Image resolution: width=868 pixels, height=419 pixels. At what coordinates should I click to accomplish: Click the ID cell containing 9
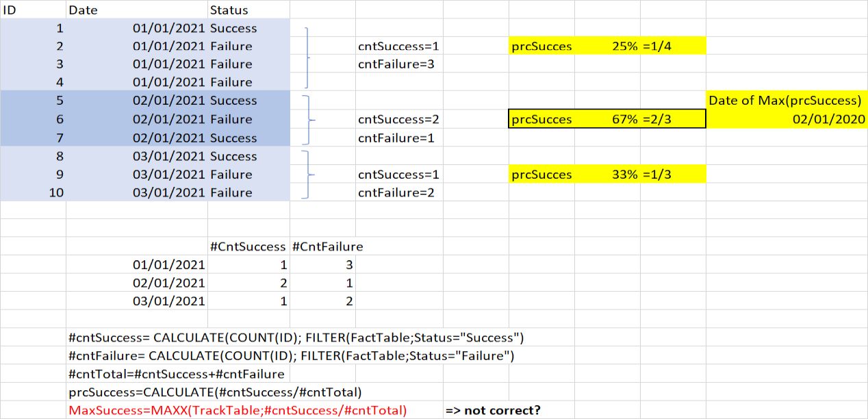[x=33, y=174]
